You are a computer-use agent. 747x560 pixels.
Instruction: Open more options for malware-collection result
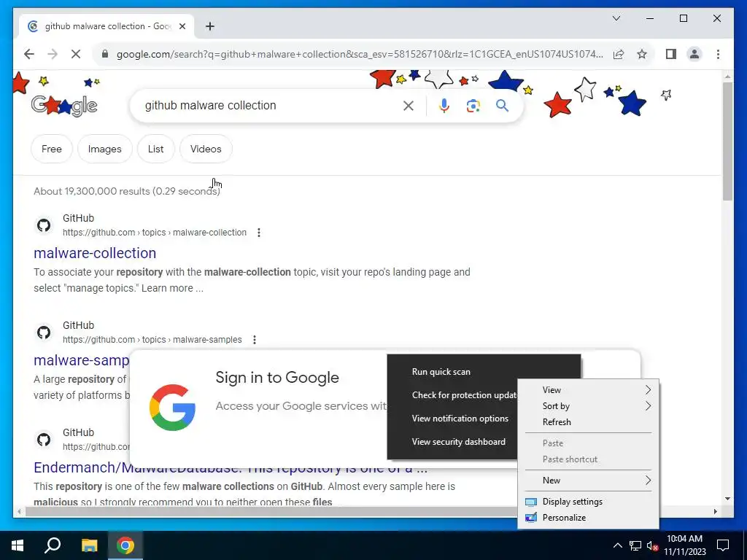click(259, 233)
